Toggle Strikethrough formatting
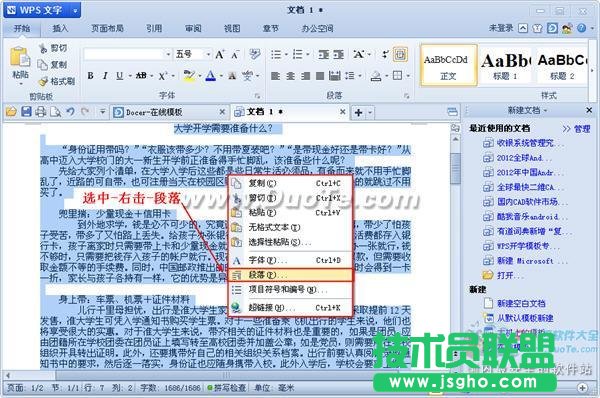The width and height of the screenshot is (600, 398). pyautogui.click(x=141, y=75)
